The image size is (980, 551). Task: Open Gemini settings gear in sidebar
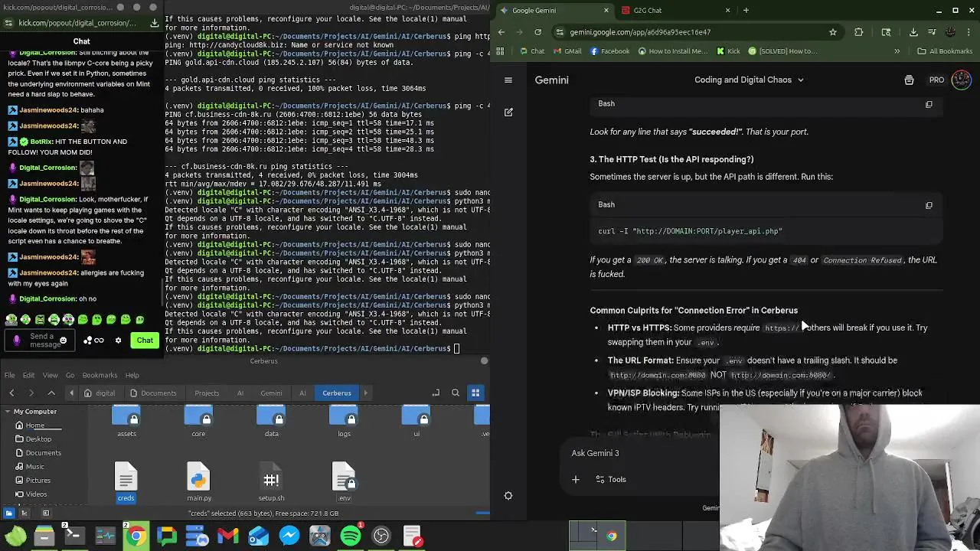[x=508, y=495]
